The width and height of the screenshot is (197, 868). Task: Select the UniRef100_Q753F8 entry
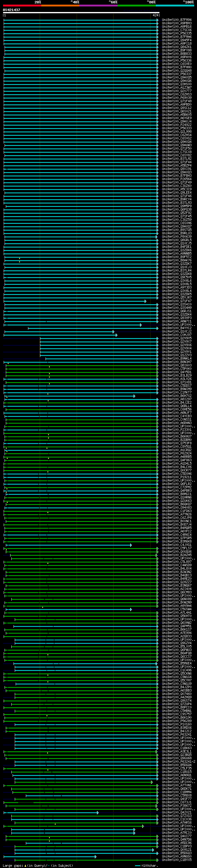click(x=177, y=443)
